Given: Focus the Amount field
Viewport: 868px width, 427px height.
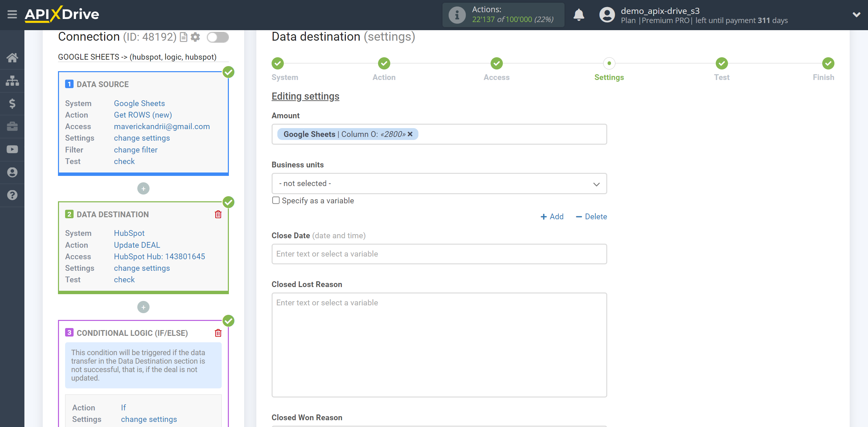Looking at the screenshot, I should click(x=439, y=134).
